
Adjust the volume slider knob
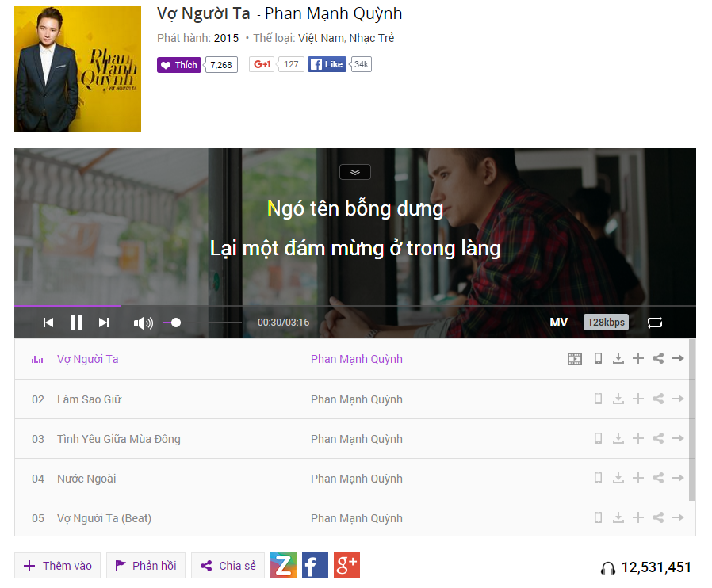coord(176,323)
